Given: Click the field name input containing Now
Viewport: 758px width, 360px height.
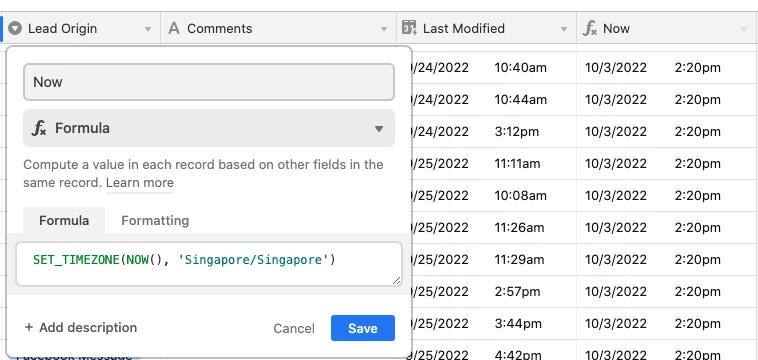Looking at the screenshot, I should click(x=209, y=82).
